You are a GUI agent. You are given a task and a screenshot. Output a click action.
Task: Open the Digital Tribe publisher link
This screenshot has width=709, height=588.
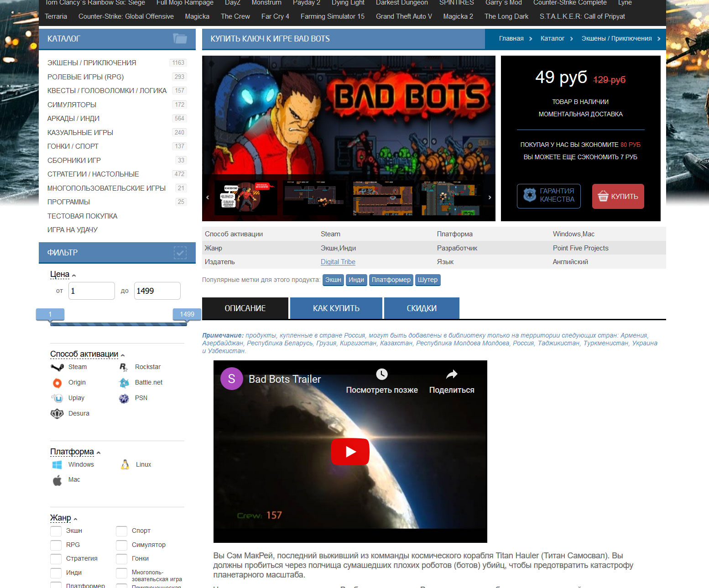click(x=338, y=262)
